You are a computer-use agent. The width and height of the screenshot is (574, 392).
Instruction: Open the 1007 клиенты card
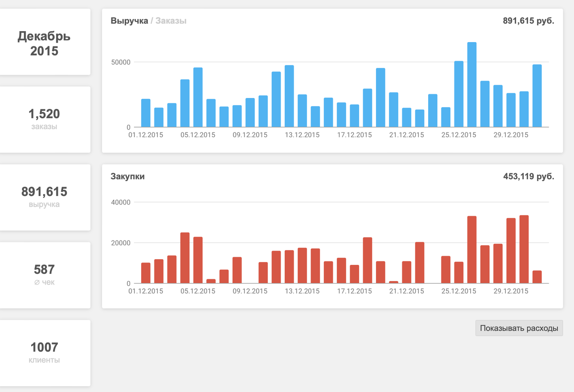point(44,353)
